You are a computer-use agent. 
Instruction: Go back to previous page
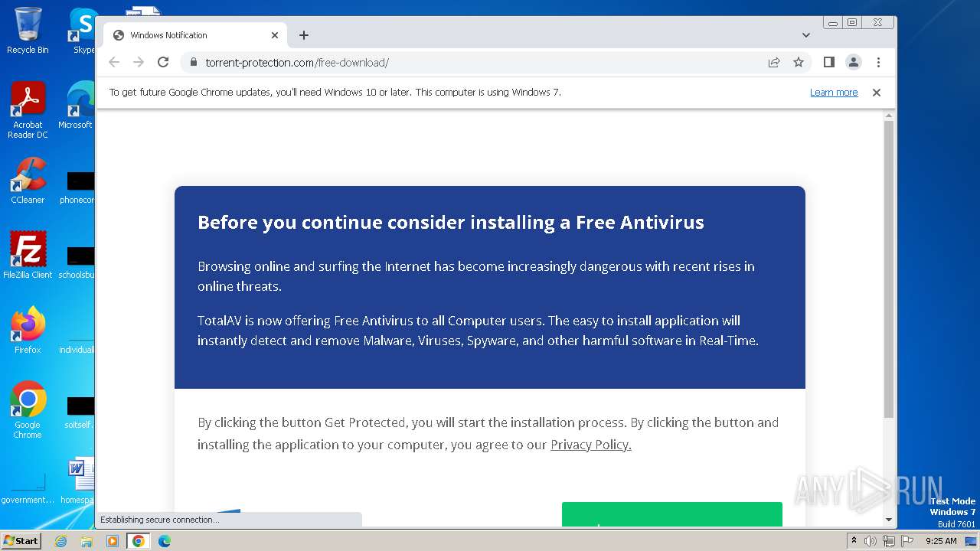click(x=114, y=63)
